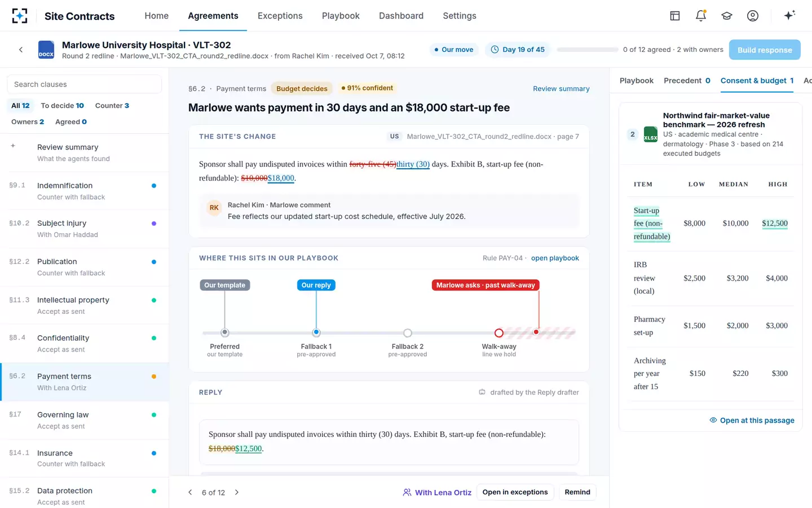Select the Agreements tab
This screenshot has height=508, width=812.
coord(213,16)
